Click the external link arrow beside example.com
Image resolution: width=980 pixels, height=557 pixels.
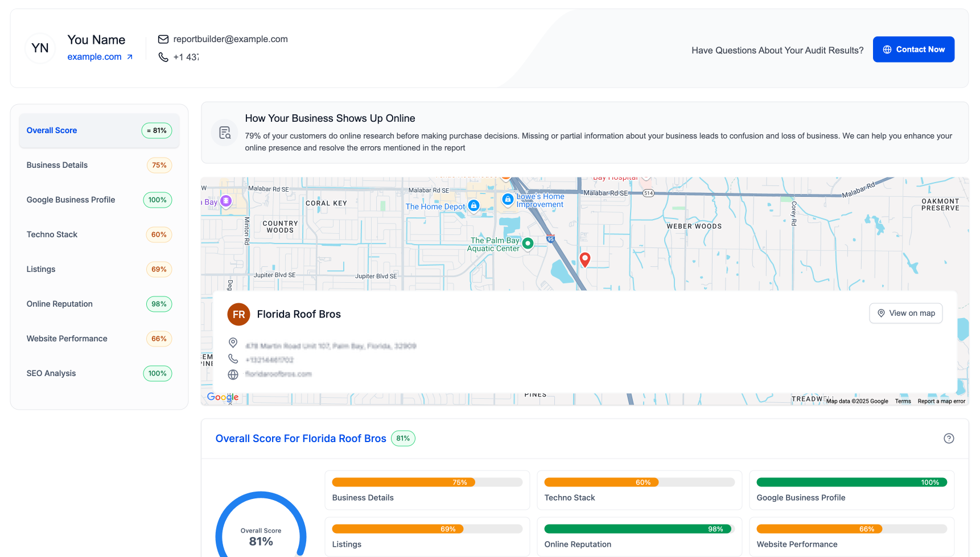tap(130, 57)
